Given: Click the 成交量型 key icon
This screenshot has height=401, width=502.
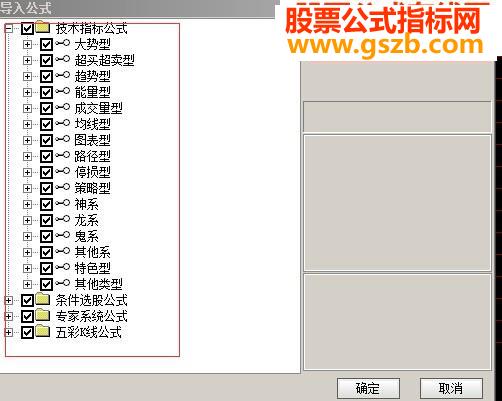Looking at the screenshot, I should click(x=63, y=108).
